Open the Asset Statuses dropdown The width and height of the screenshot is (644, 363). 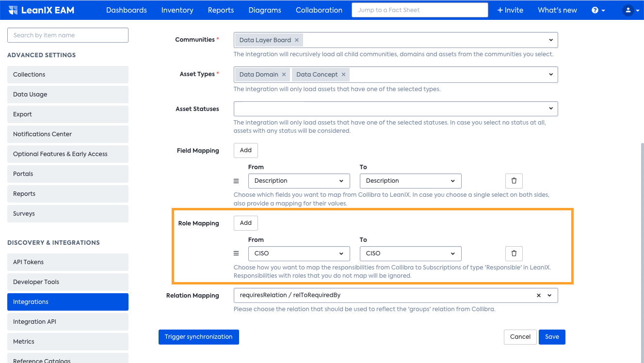point(396,109)
